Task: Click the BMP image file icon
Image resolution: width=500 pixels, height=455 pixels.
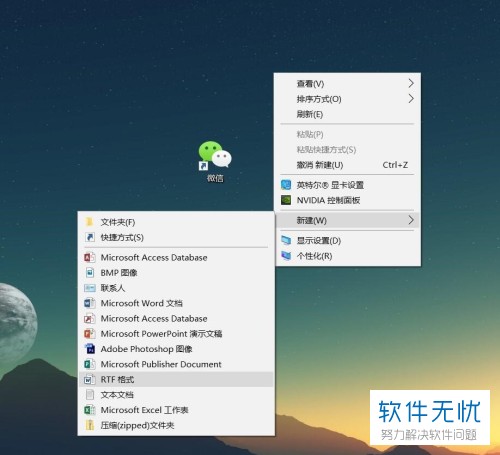Action: [89, 273]
